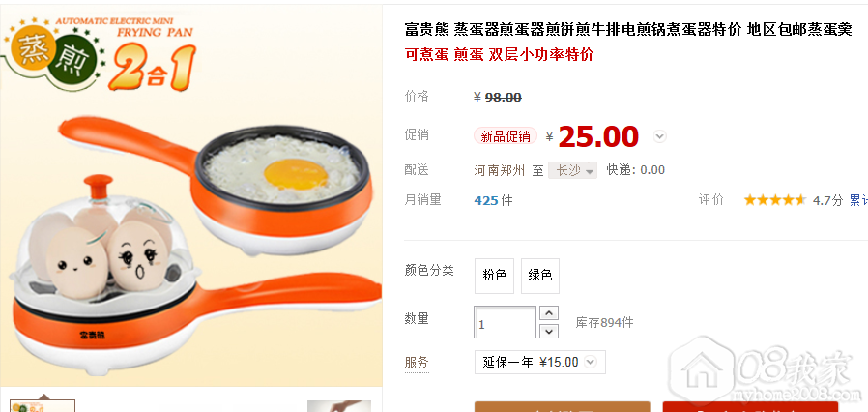Viewport: 868px width, 412px height.
Task: Click the quantity input field
Action: coord(505,322)
